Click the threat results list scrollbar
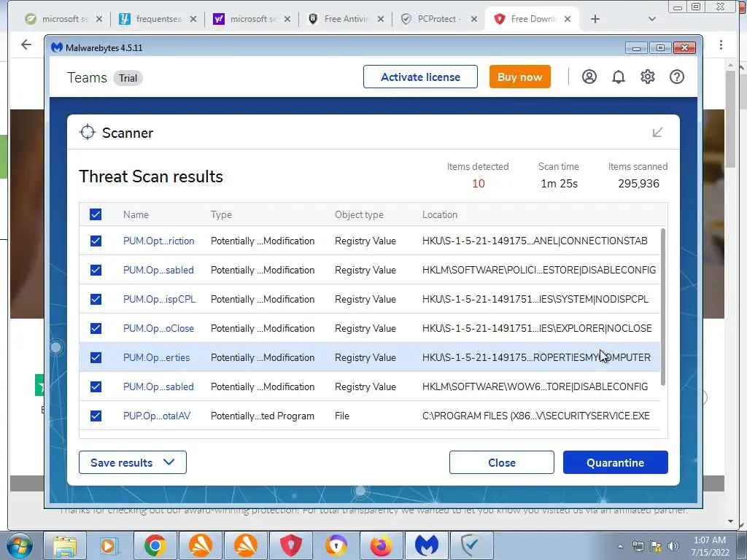The width and height of the screenshot is (747, 560). 662,307
